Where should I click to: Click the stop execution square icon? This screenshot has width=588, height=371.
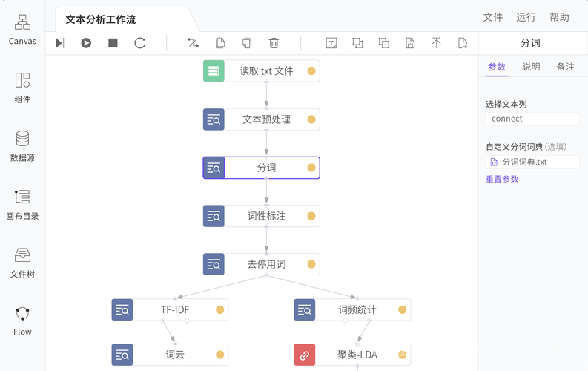pyautogui.click(x=113, y=43)
